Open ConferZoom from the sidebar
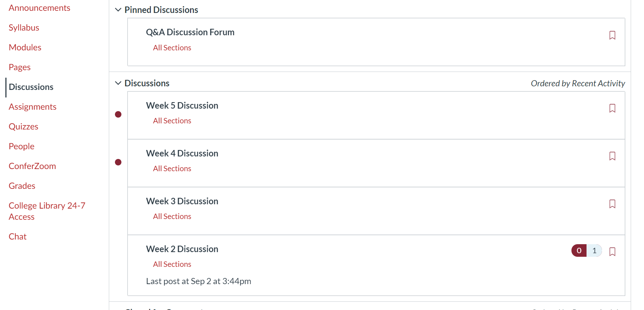This screenshot has width=644, height=310. click(32, 166)
